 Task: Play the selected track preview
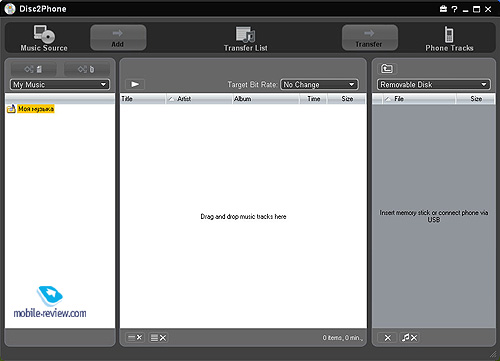[135, 84]
